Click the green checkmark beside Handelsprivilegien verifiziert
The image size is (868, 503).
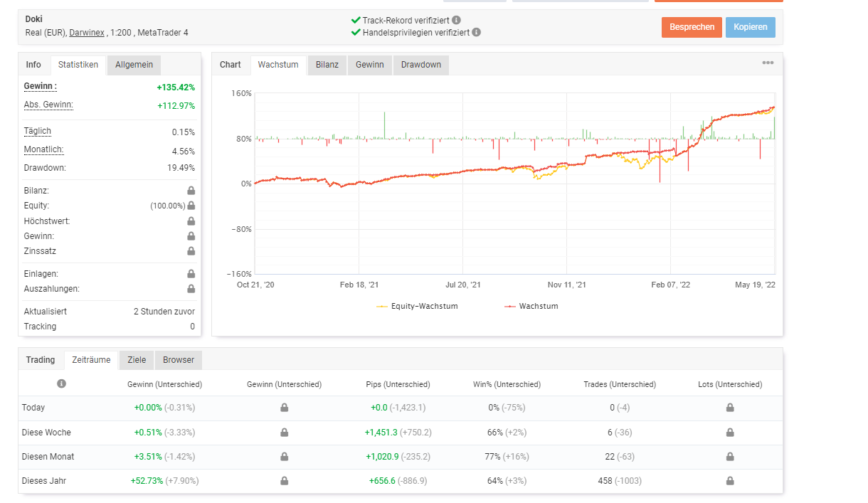tap(356, 32)
